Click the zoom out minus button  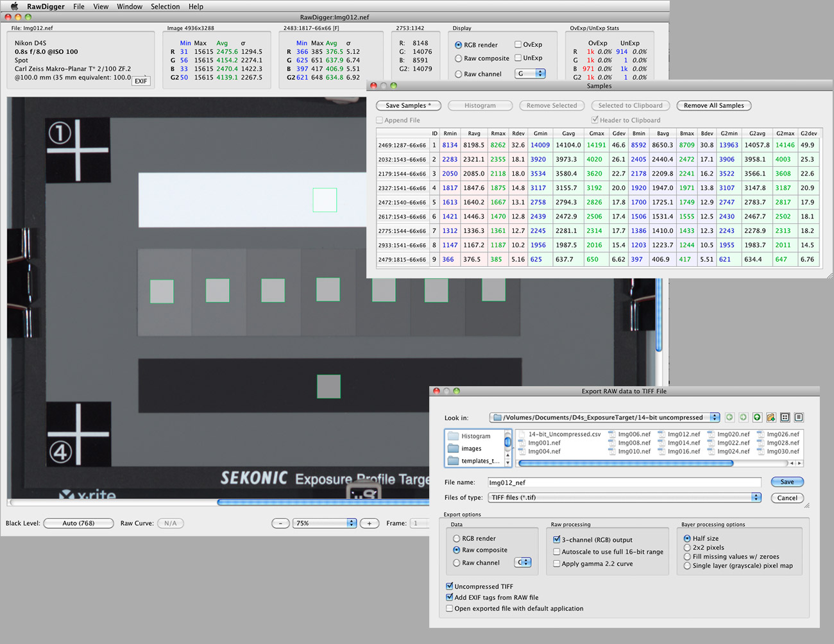coord(280,523)
